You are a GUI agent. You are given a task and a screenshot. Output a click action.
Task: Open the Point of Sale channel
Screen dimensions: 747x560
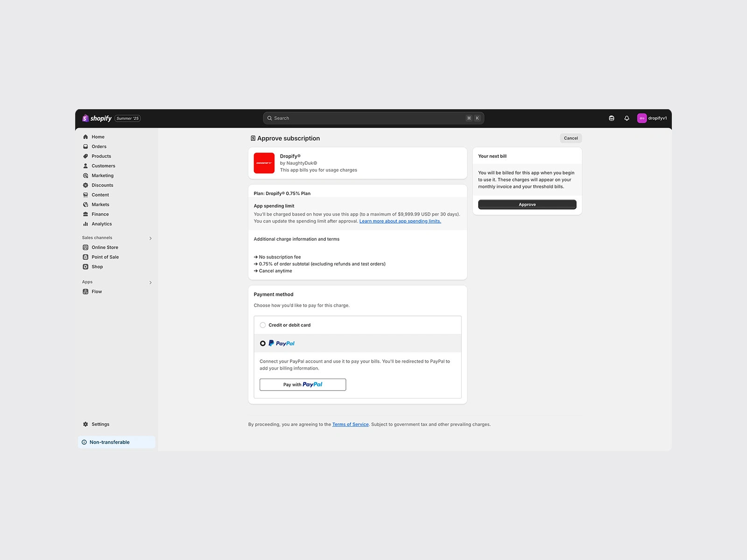[x=105, y=257]
